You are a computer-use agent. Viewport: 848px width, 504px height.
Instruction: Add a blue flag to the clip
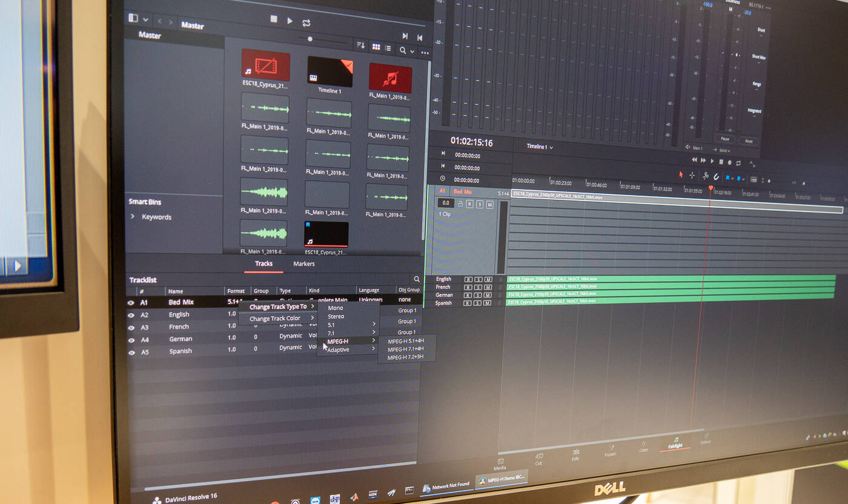[728, 177]
